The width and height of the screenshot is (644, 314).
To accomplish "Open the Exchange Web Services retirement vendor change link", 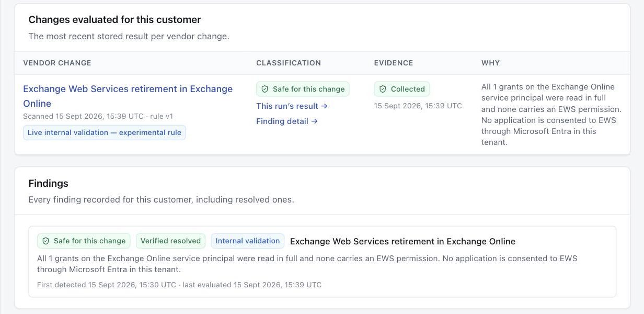I will [x=128, y=96].
